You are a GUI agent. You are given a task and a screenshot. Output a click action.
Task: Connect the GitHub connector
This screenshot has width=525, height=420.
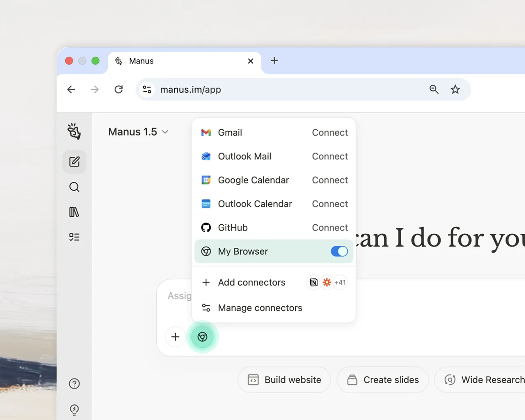click(330, 228)
